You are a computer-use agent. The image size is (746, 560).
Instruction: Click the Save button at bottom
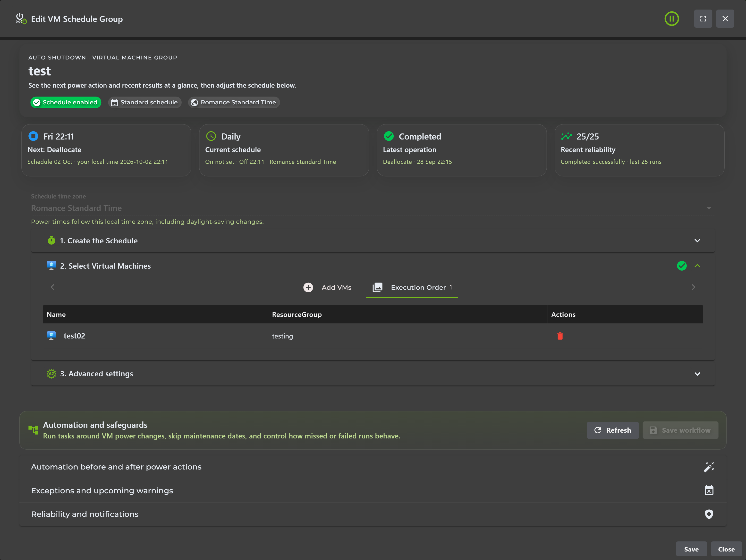pos(691,549)
